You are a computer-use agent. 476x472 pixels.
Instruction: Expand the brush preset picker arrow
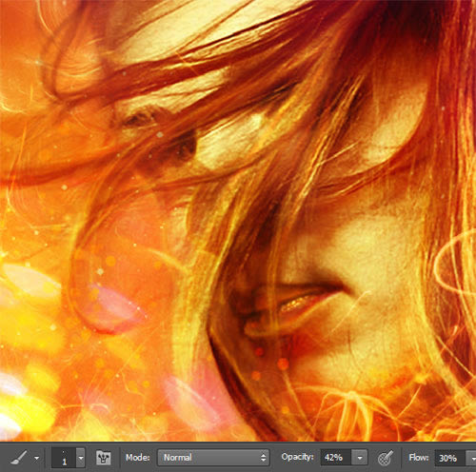coord(81,458)
